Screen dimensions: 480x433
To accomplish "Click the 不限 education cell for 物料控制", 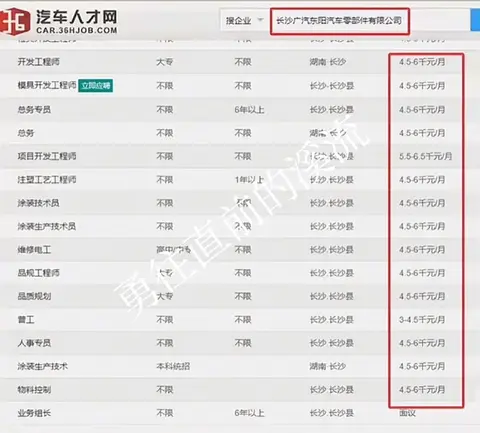I will (165, 390).
